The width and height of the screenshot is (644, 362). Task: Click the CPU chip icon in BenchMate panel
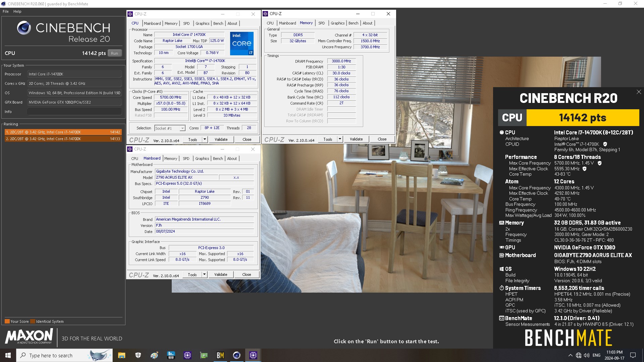click(x=501, y=132)
